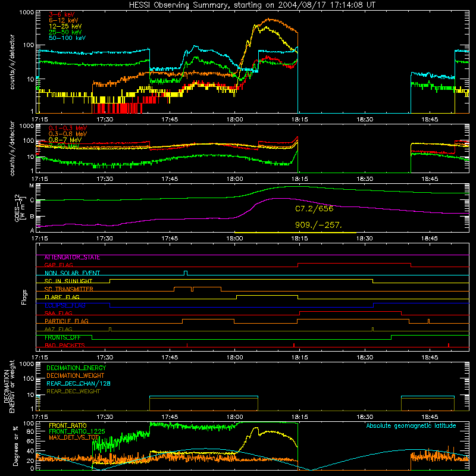Click the HESSI Observing Summary title text

point(252,5)
